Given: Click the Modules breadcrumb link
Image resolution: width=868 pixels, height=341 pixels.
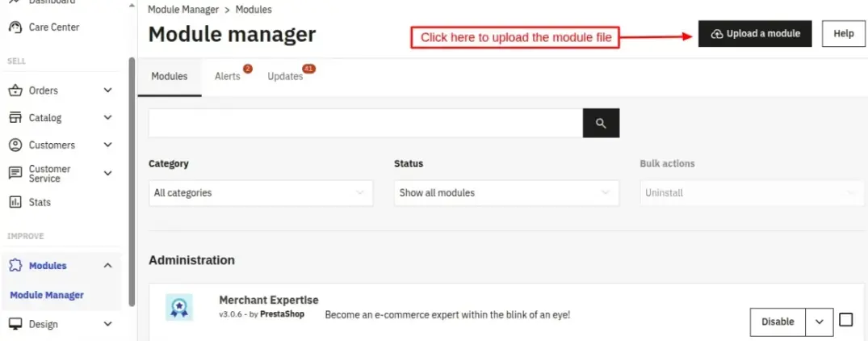Looking at the screenshot, I should coord(254,10).
